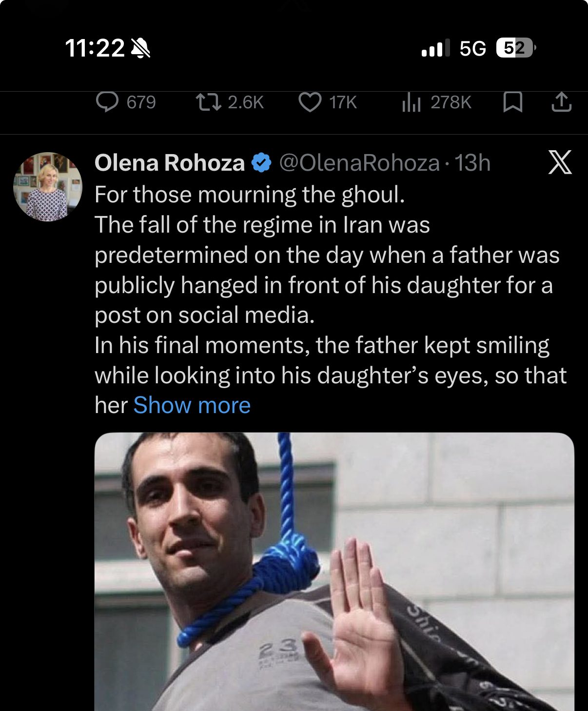This screenshot has height=711, width=588.
Task: Expand the tweet with Show more
Action: point(192,405)
